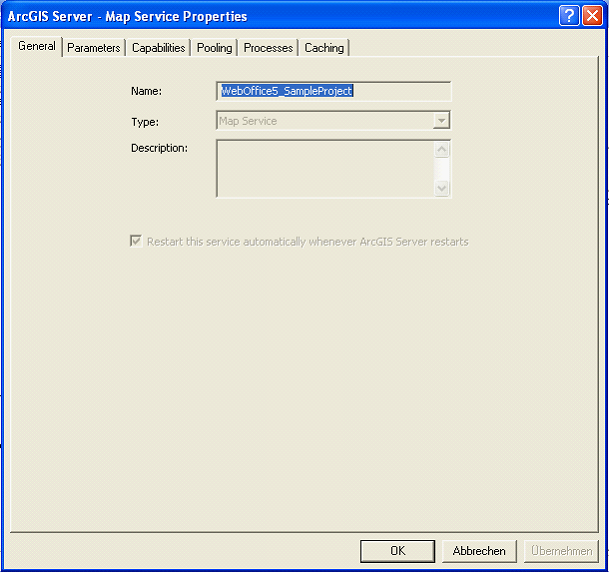Go to the Processes tab

click(268, 48)
